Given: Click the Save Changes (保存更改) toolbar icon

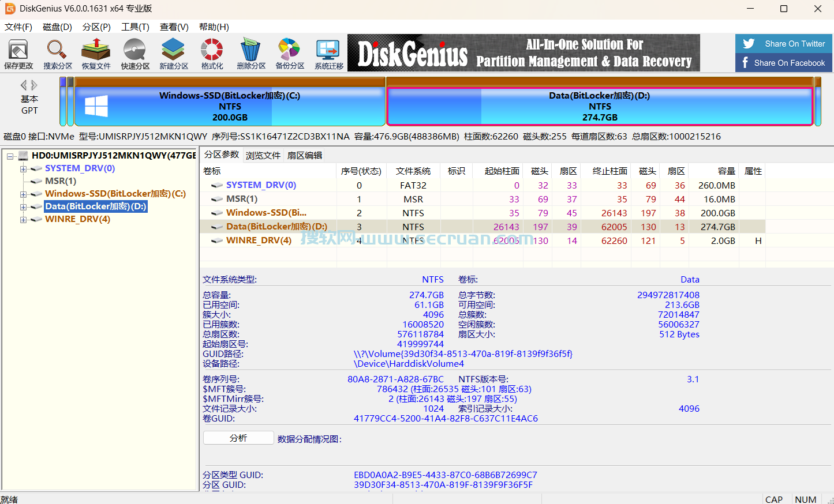Looking at the screenshot, I should tap(18, 54).
